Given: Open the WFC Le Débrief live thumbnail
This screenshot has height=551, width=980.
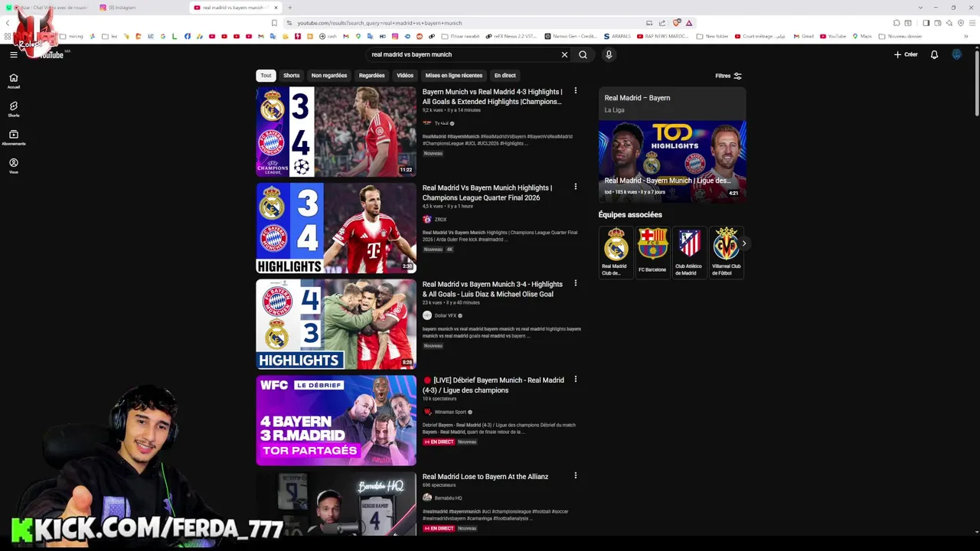Looking at the screenshot, I should coord(336,420).
